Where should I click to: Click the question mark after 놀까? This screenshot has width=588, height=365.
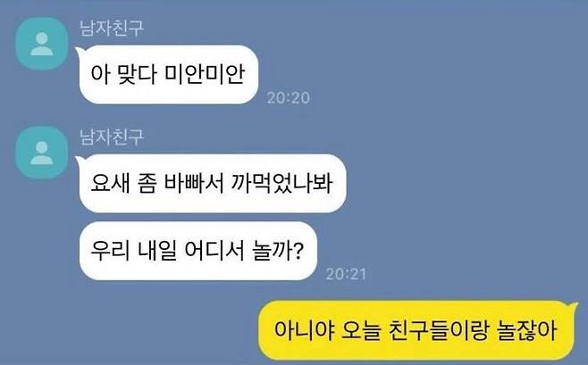(x=298, y=251)
